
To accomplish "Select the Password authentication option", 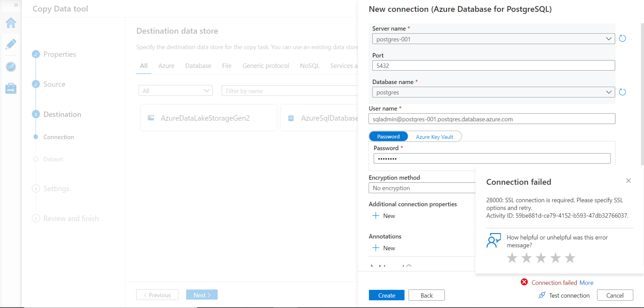I will coord(388,136).
